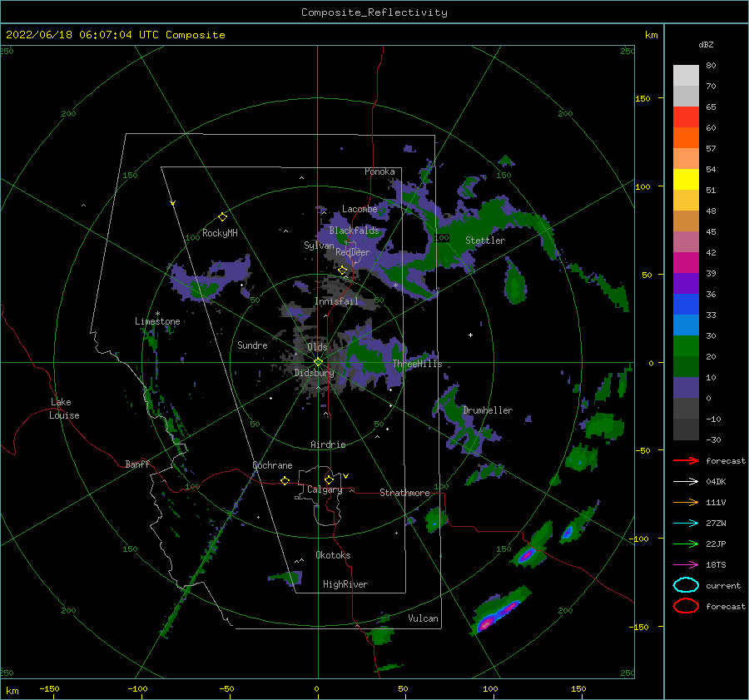749x700 pixels.
Task: Click the Lake Louise label
Action: pos(64,409)
